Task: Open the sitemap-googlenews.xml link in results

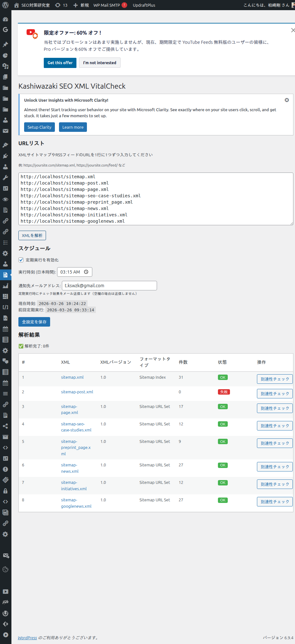Action: pyautogui.click(x=76, y=503)
